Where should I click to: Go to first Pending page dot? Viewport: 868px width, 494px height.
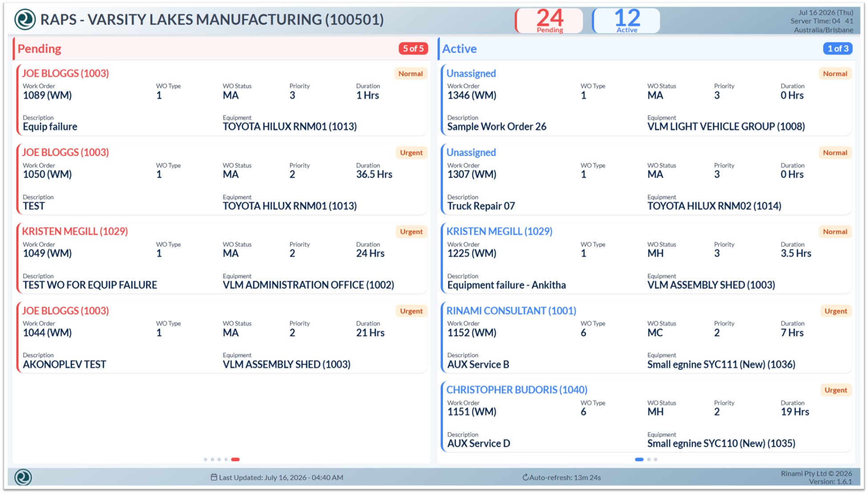(x=205, y=459)
